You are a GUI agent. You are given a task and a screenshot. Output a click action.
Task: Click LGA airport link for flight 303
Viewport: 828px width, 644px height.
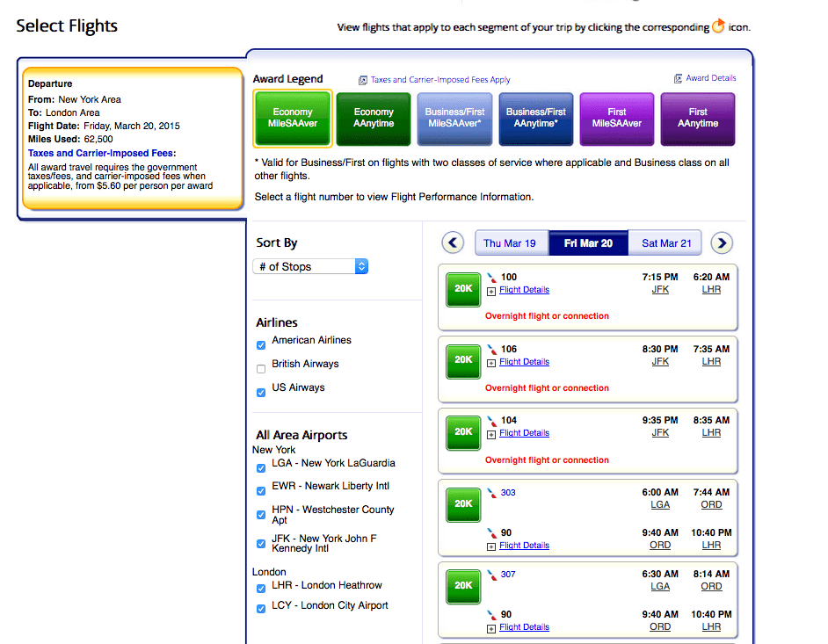660,504
